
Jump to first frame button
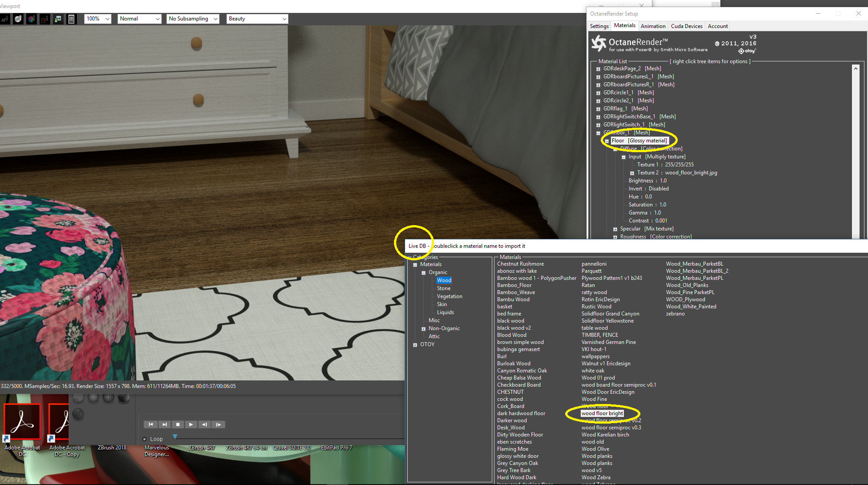coord(151,424)
